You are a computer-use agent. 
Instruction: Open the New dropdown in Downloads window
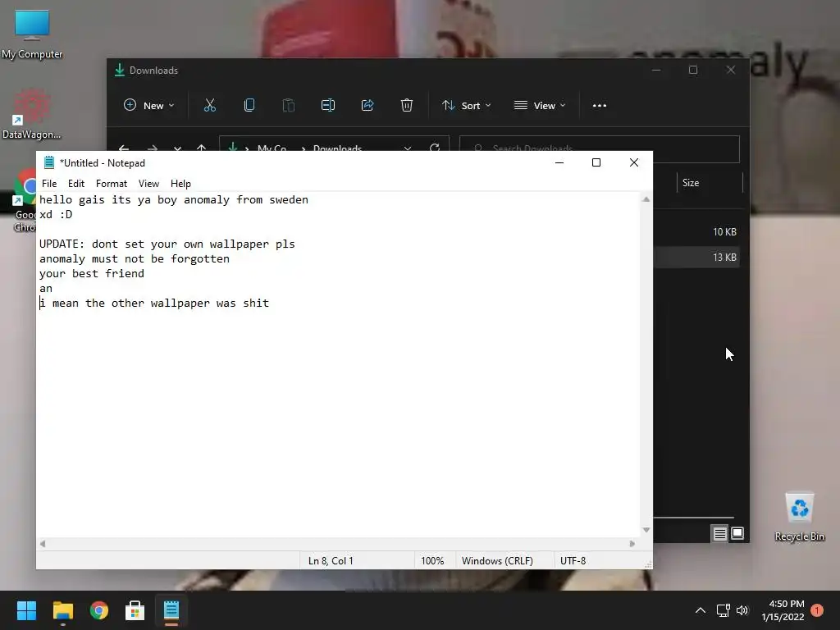[149, 106]
